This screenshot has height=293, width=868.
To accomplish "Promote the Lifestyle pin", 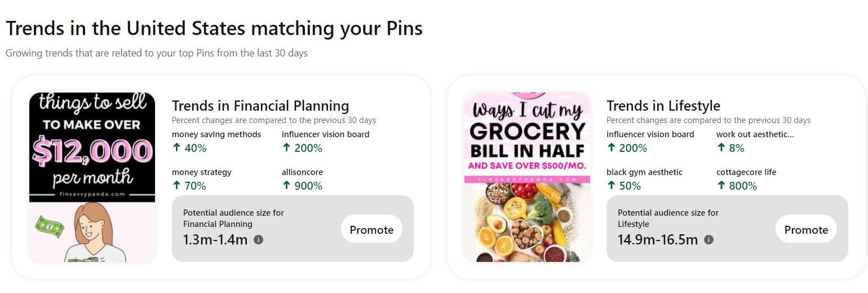I will 806,229.
